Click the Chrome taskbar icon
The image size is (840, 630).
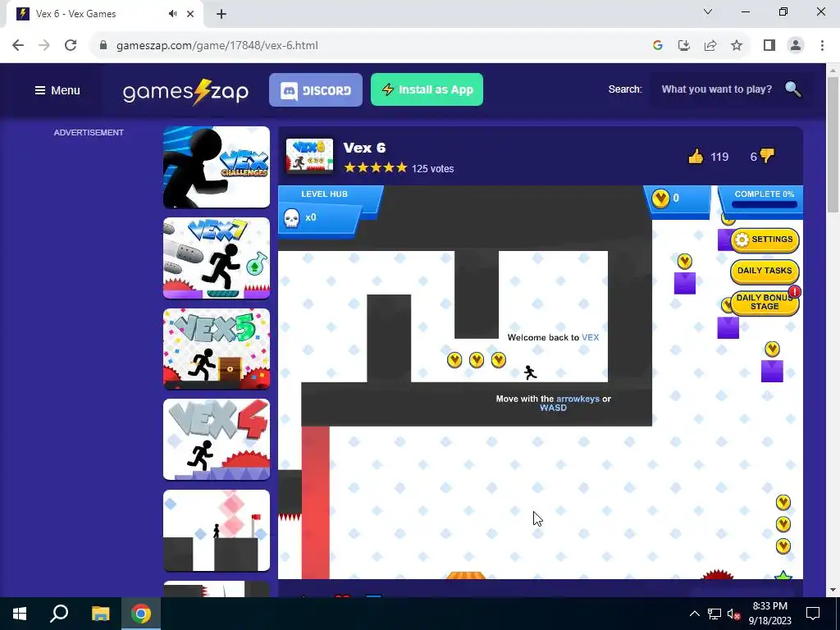click(141, 614)
